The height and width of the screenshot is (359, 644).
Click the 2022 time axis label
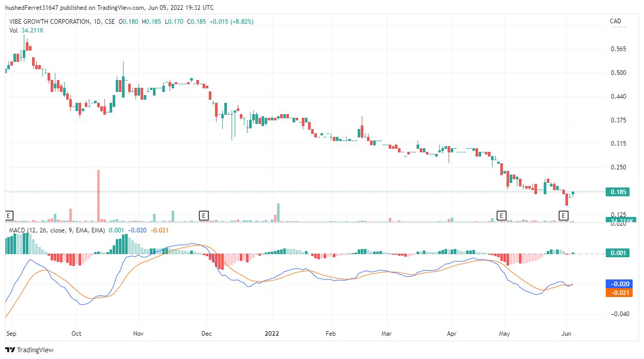click(x=271, y=334)
